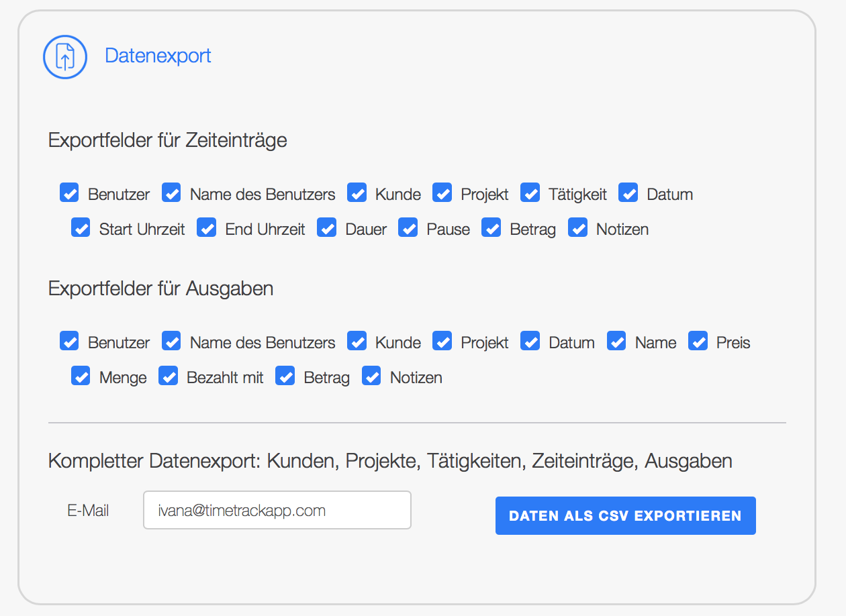Click the Datenexport heading text
The image size is (846, 616).
click(158, 55)
